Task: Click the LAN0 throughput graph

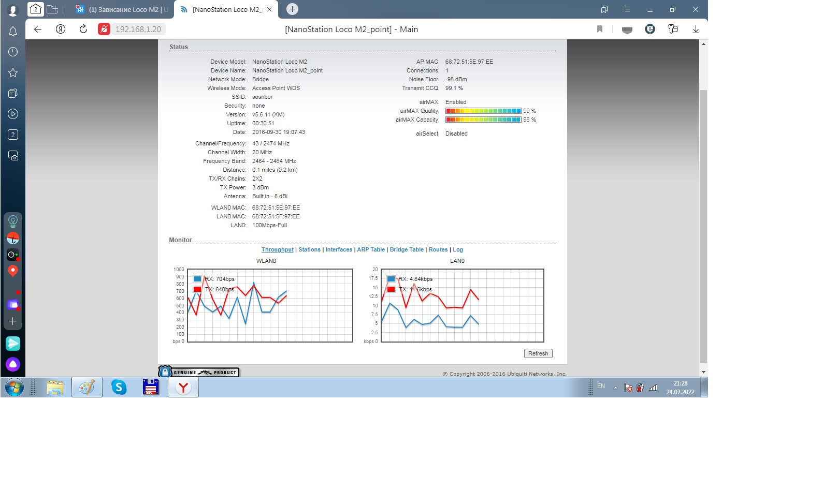Action: [463, 305]
